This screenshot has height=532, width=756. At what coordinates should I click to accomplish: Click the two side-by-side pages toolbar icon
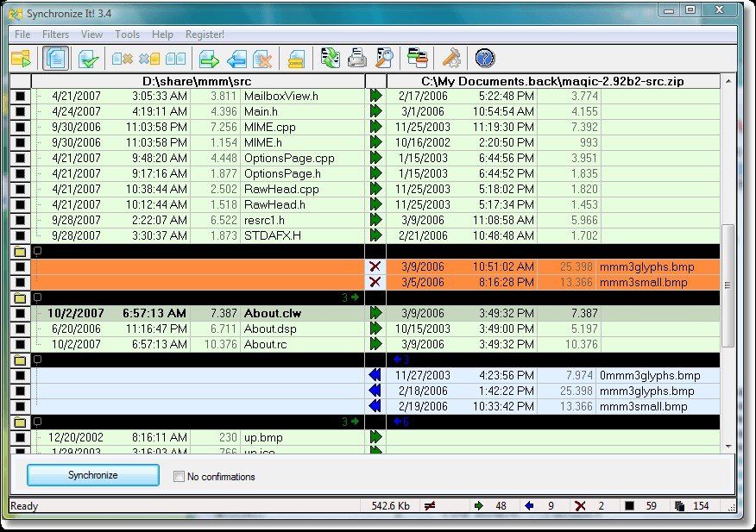point(175,59)
